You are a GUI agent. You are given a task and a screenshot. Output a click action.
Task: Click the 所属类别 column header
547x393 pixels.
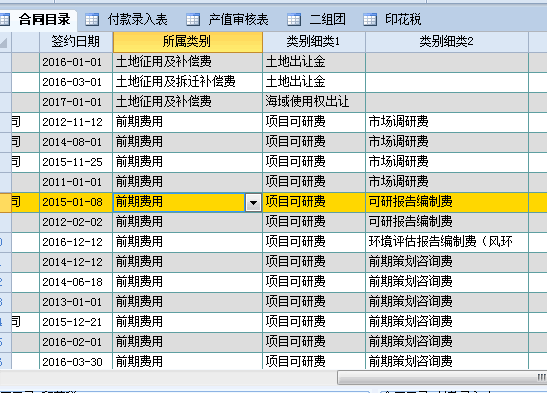(188, 42)
